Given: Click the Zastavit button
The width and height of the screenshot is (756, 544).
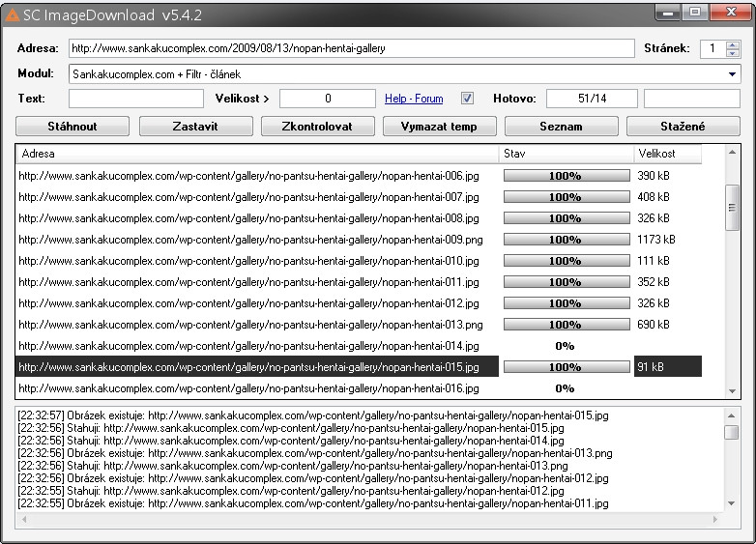Looking at the screenshot, I should [195, 127].
